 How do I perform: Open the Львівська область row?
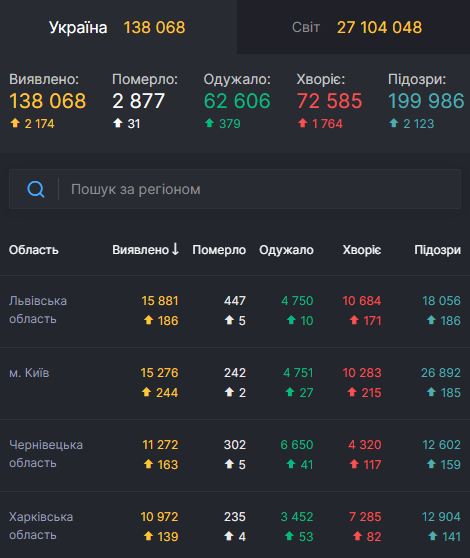coord(235,311)
